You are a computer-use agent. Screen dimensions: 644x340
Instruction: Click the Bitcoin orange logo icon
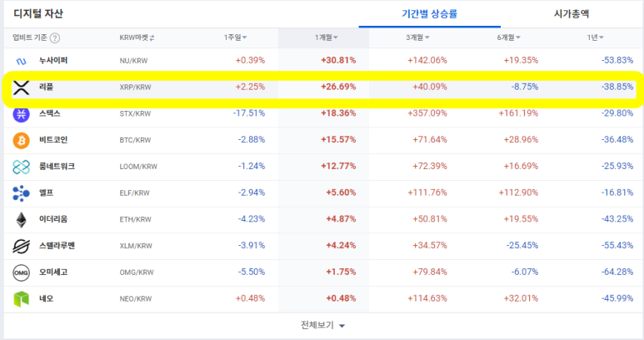click(21, 141)
